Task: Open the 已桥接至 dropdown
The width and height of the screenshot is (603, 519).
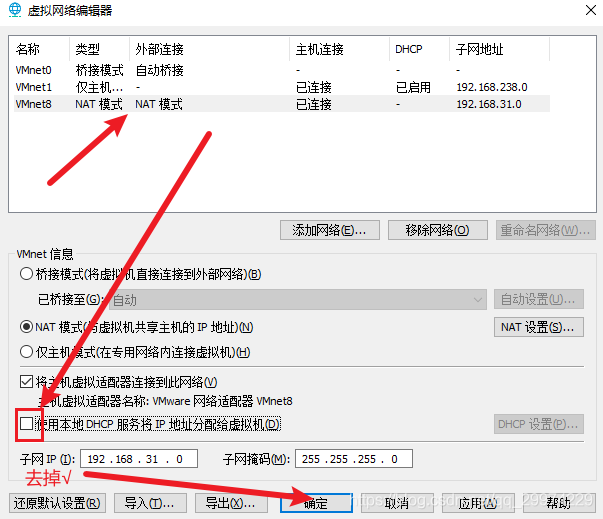Action: click(x=298, y=300)
